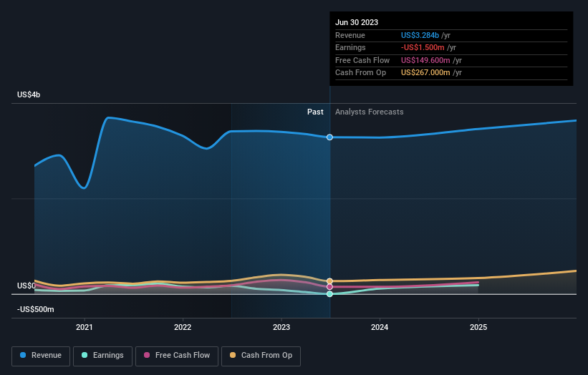Click the teal Earnings data point marker
The width and height of the screenshot is (588, 375).
(x=329, y=294)
